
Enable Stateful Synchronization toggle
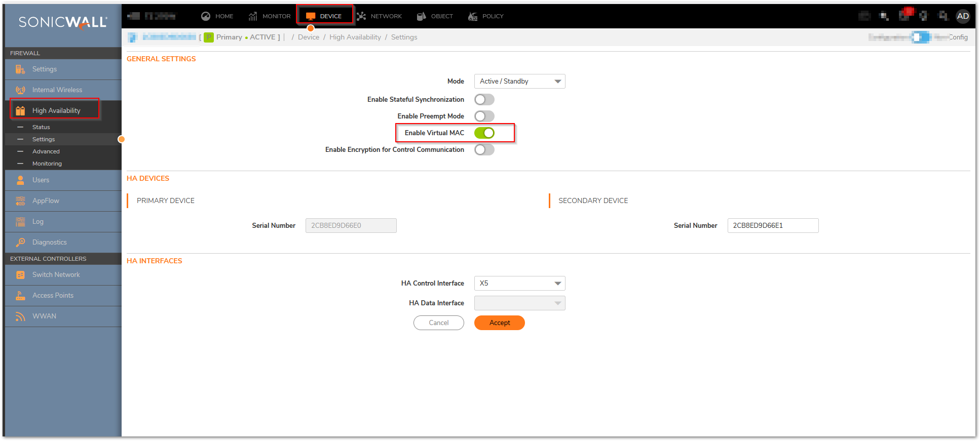[484, 100]
